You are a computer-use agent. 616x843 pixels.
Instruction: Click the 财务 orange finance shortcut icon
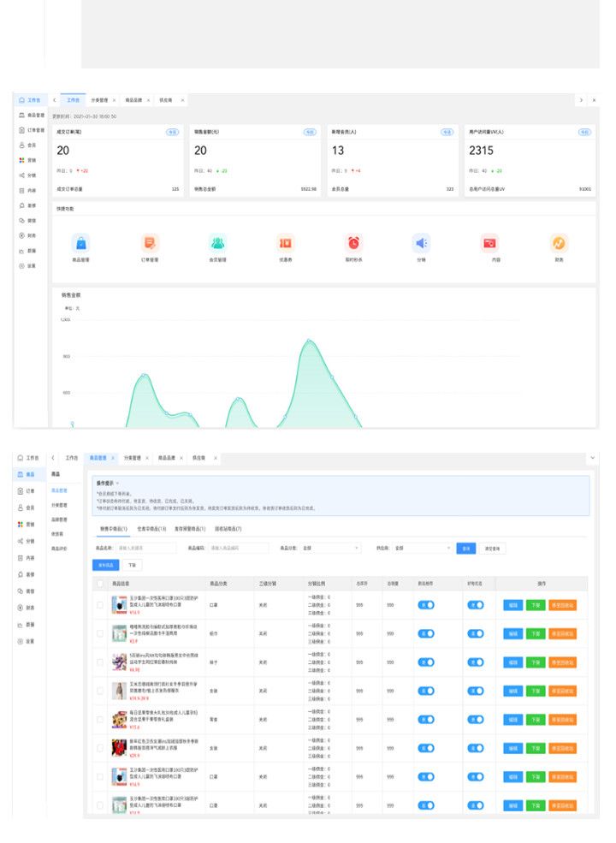point(558,243)
